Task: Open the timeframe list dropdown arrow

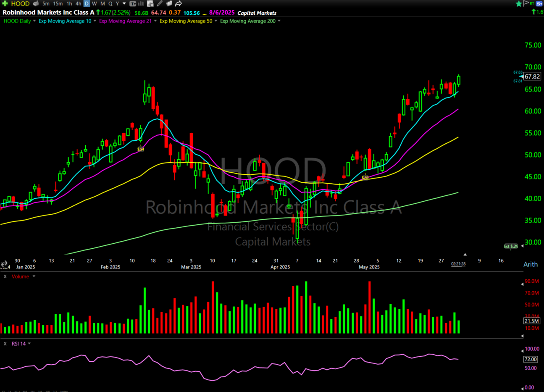Action: pos(124,3)
